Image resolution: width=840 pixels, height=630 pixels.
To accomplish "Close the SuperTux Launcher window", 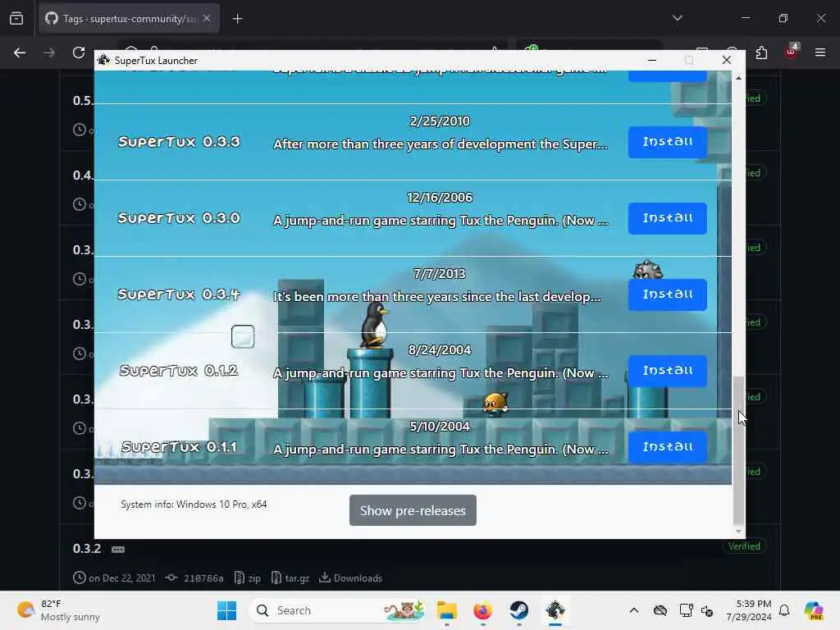I will point(727,61).
